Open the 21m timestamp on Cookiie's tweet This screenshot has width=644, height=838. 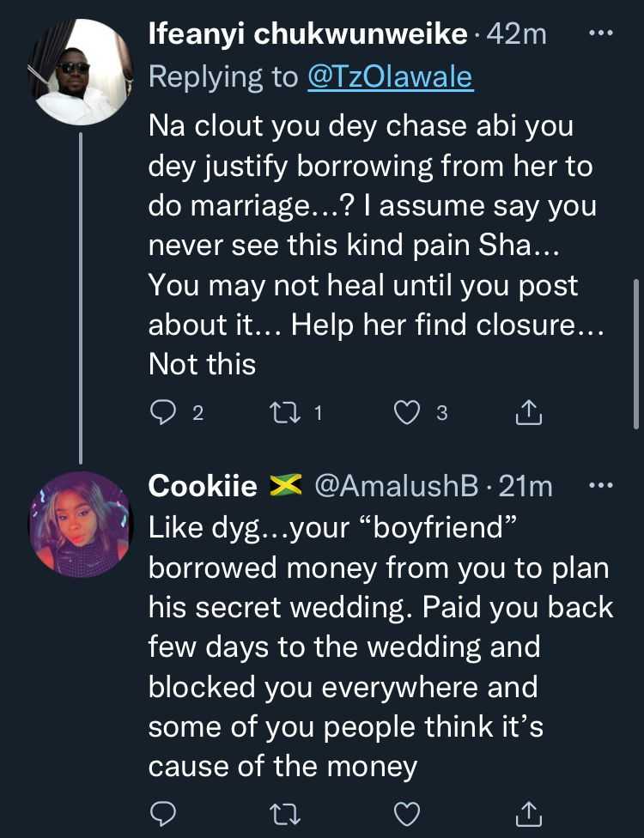pos(526,487)
